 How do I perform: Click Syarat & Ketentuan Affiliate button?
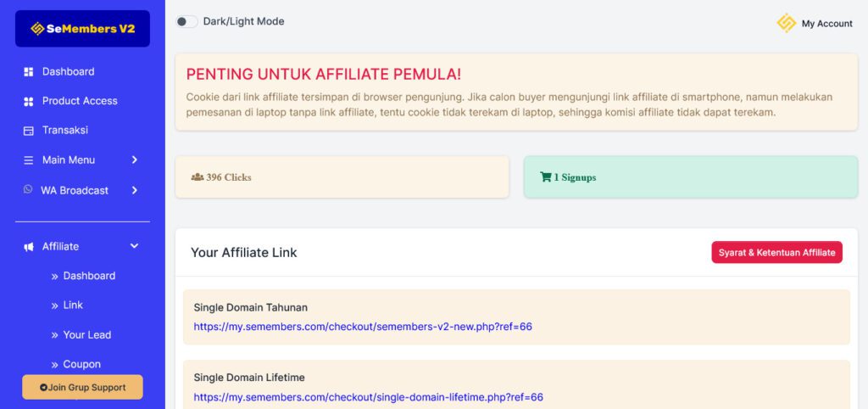776,253
